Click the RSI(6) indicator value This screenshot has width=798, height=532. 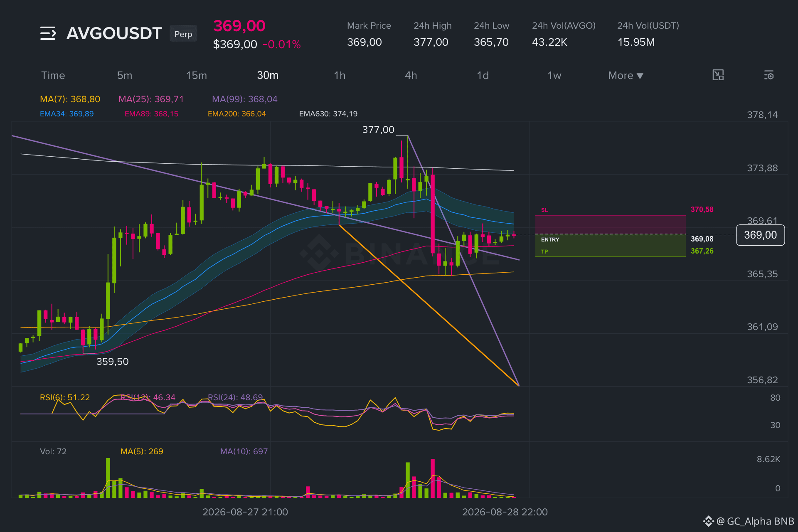pos(65,397)
